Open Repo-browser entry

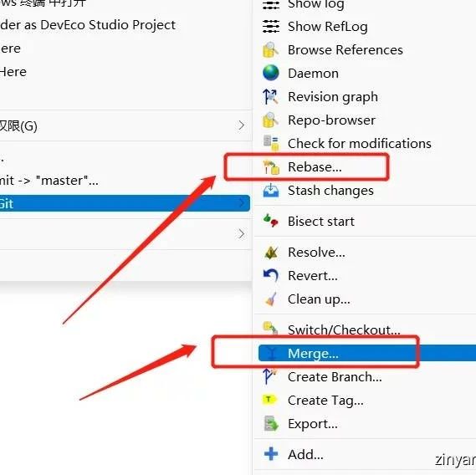pyautogui.click(x=331, y=120)
